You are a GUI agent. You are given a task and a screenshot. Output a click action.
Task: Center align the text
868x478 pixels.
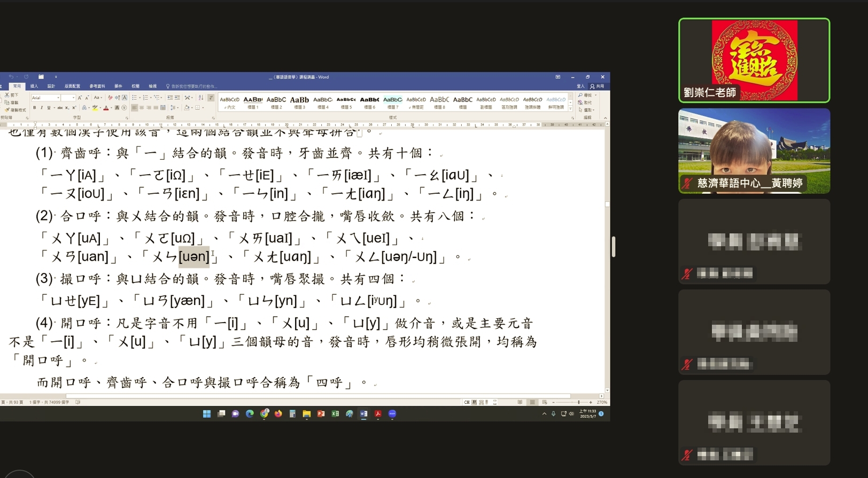click(142, 108)
